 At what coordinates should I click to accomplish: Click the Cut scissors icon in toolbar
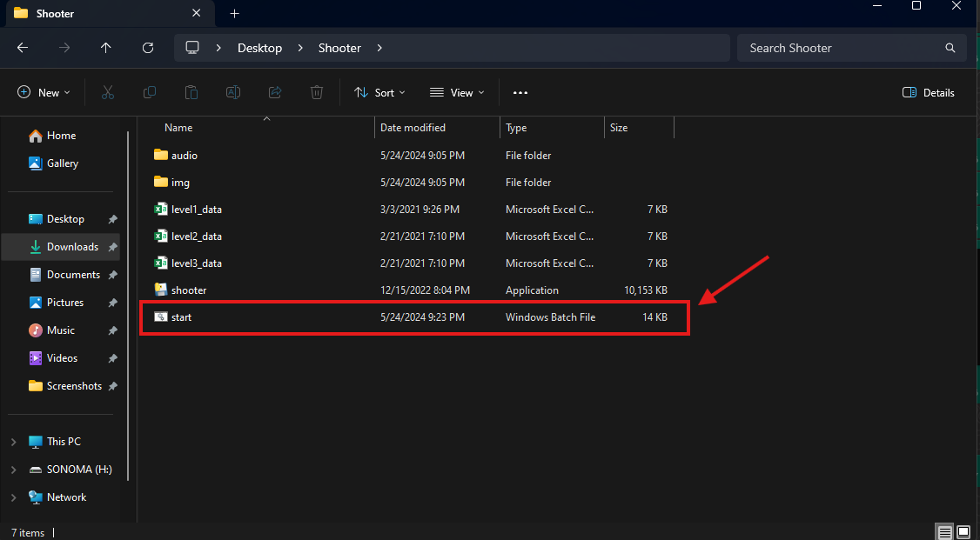[108, 92]
